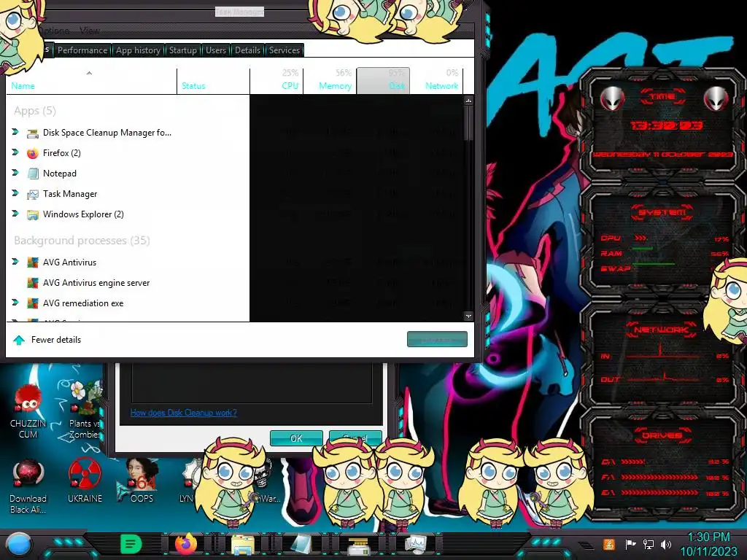Click the AVG Antivirus row icon
Viewport: 747px width, 560px height.
pyautogui.click(x=32, y=262)
